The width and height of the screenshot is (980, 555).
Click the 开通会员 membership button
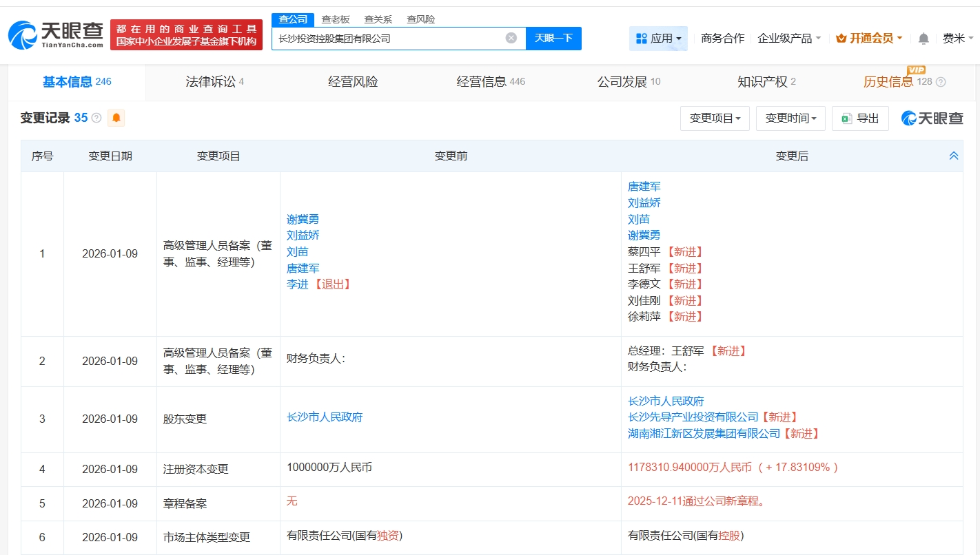tap(868, 39)
